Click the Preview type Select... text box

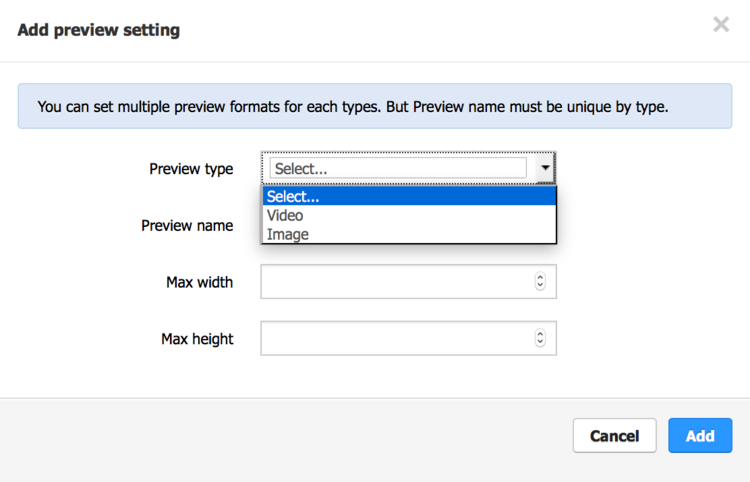click(x=398, y=168)
